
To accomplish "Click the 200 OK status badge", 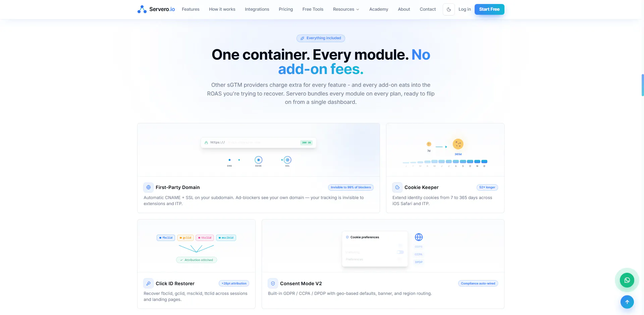I will point(306,142).
